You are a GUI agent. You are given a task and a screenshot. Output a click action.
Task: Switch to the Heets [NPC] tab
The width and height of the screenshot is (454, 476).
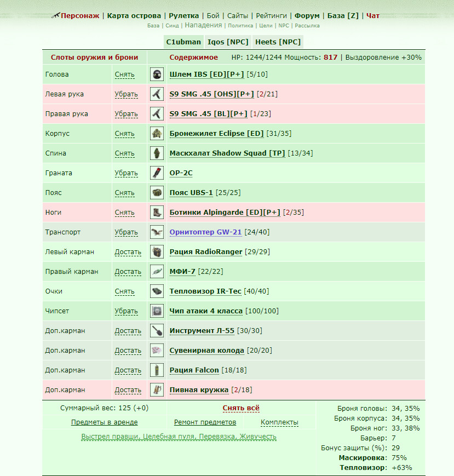tap(278, 42)
